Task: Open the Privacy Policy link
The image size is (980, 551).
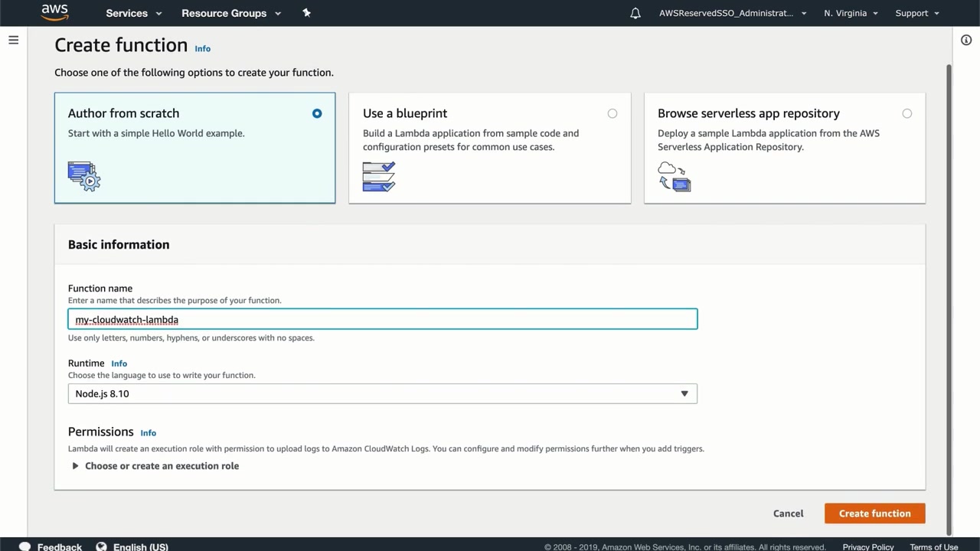Action: coord(868,547)
